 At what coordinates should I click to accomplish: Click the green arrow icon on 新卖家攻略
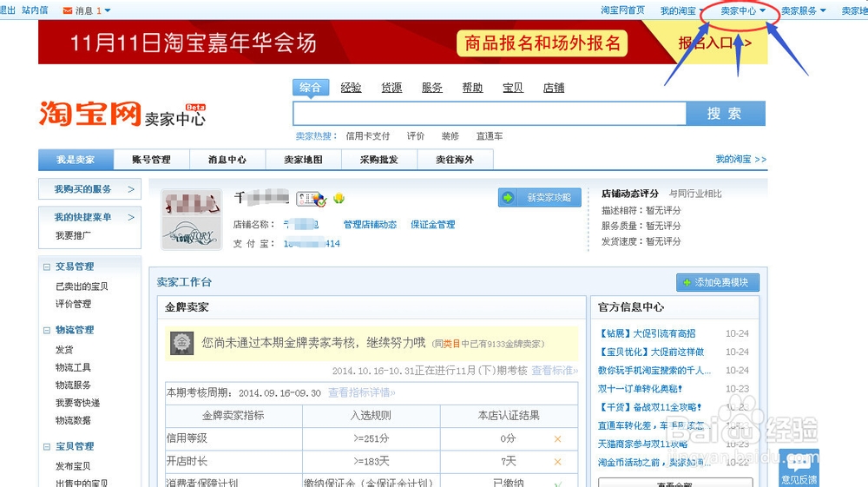click(508, 198)
